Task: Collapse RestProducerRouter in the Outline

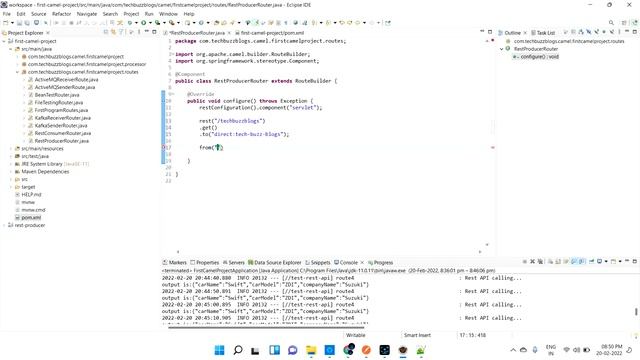Action: [x=502, y=49]
